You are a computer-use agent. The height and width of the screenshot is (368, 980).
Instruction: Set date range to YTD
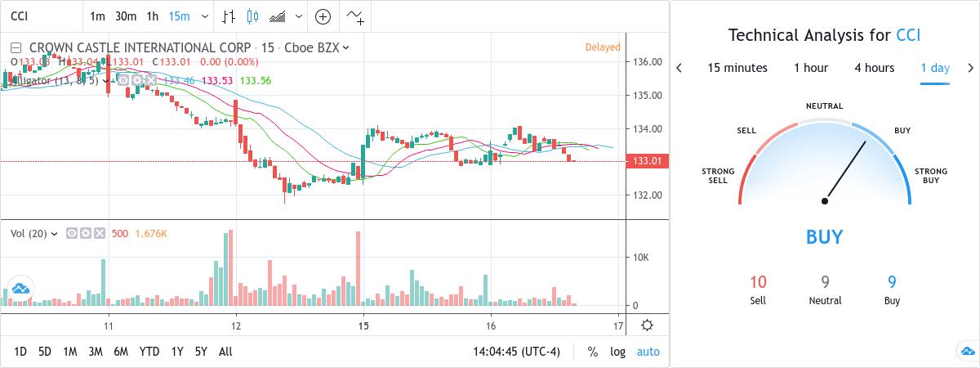(x=149, y=352)
